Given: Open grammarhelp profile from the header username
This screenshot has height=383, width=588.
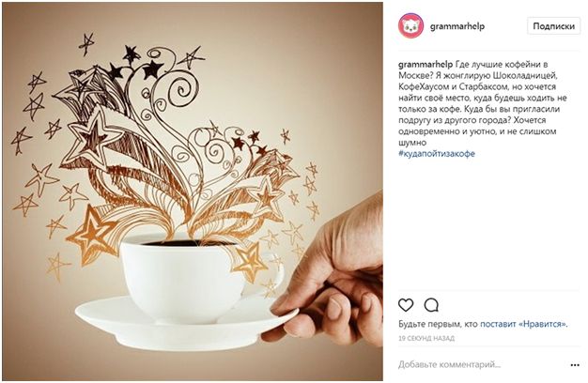Looking at the screenshot, I should (457, 26).
